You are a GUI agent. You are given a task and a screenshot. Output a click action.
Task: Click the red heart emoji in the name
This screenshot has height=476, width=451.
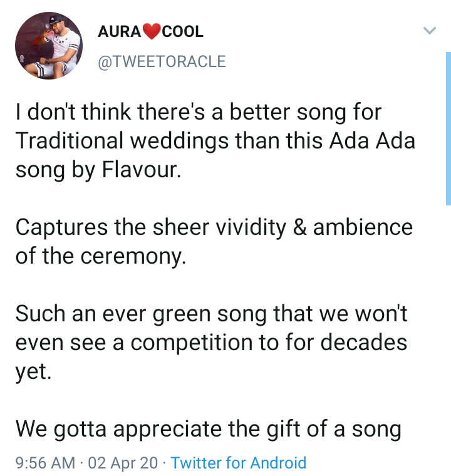[x=152, y=31]
